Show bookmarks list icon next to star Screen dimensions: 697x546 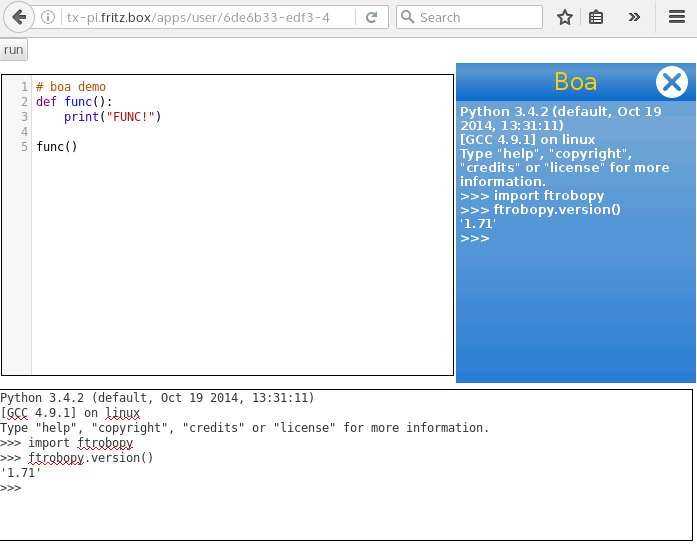(x=596, y=17)
